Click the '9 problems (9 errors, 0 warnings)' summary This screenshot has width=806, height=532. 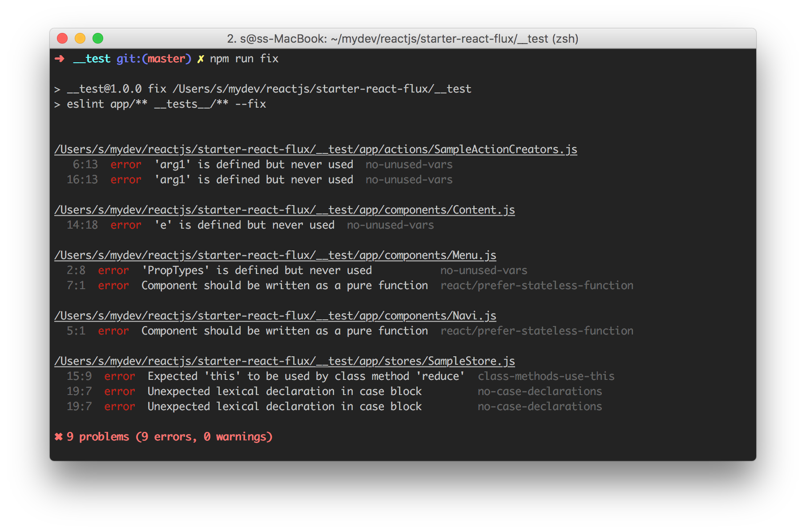pyautogui.click(x=169, y=437)
